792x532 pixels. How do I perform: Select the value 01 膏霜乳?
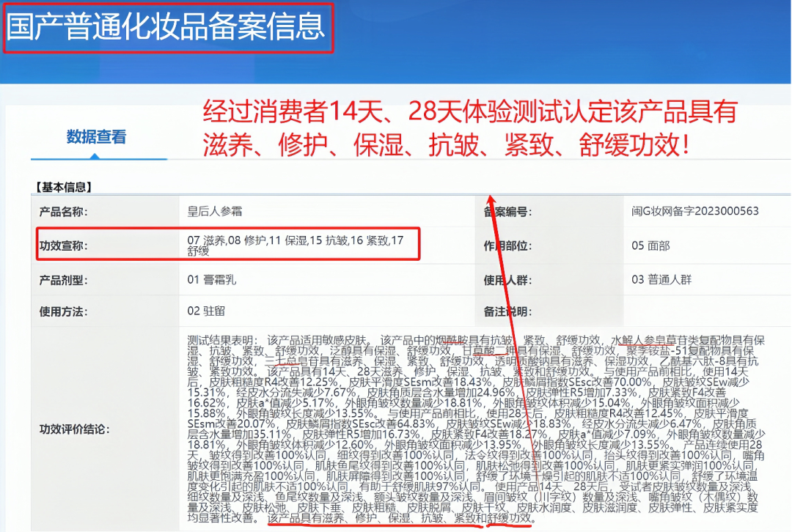[x=212, y=280]
